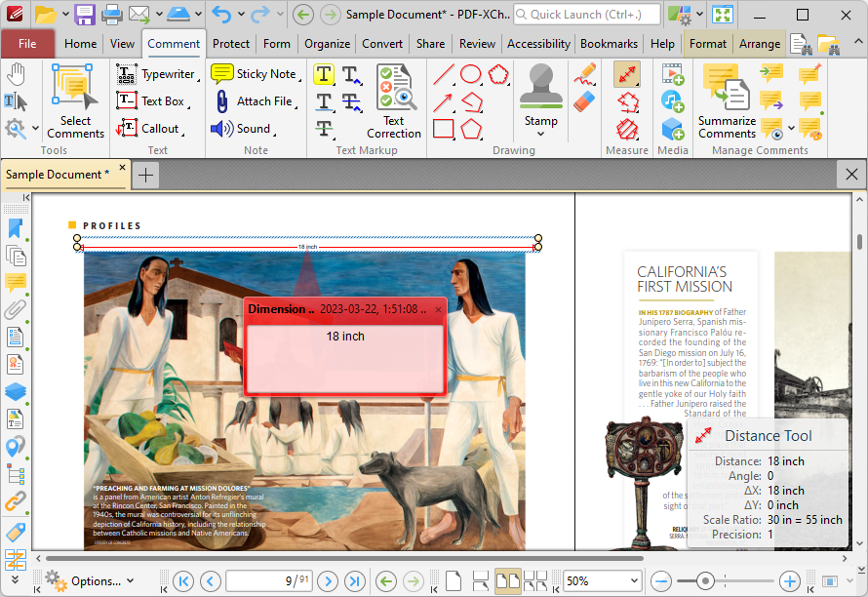Image resolution: width=868 pixels, height=597 pixels.
Task: Click the Zoom Out minus button
Action: 661,581
